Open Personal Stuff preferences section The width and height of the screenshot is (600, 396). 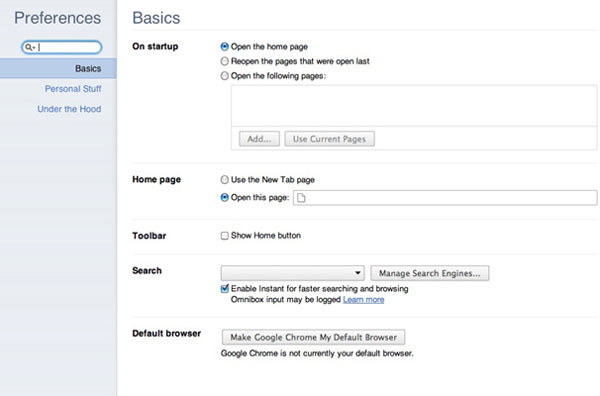(x=73, y=89)
